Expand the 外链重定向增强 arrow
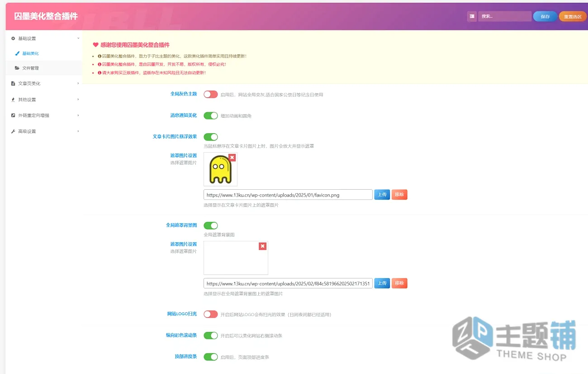Viewport: 588px width, 374px height. click(x=78, y=115)
